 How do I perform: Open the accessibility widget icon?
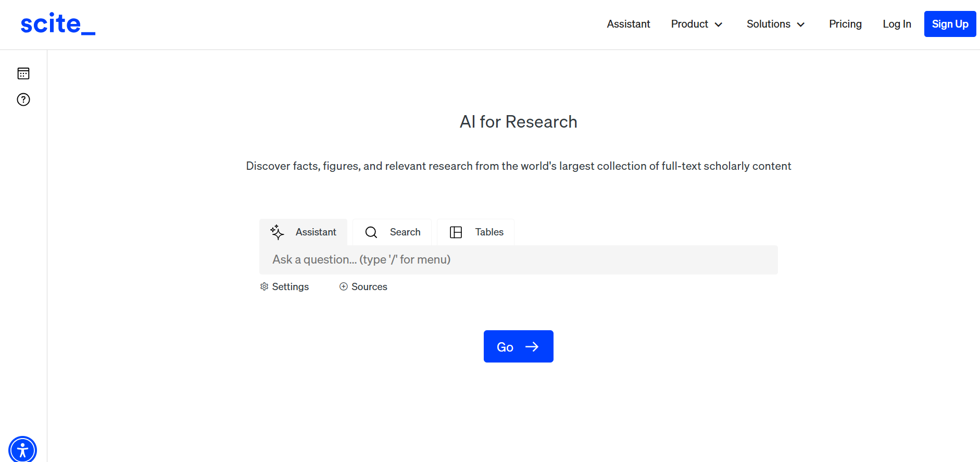(22, 449)
